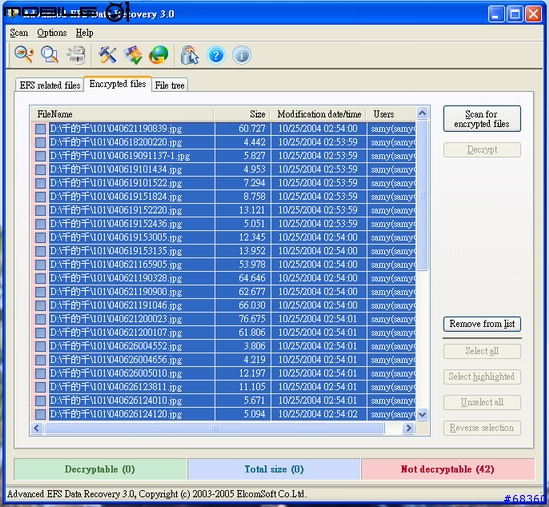The image size is (549, 507).
Task: Select row 040621200107.jpg file name
Action: [x=116, y=333]
